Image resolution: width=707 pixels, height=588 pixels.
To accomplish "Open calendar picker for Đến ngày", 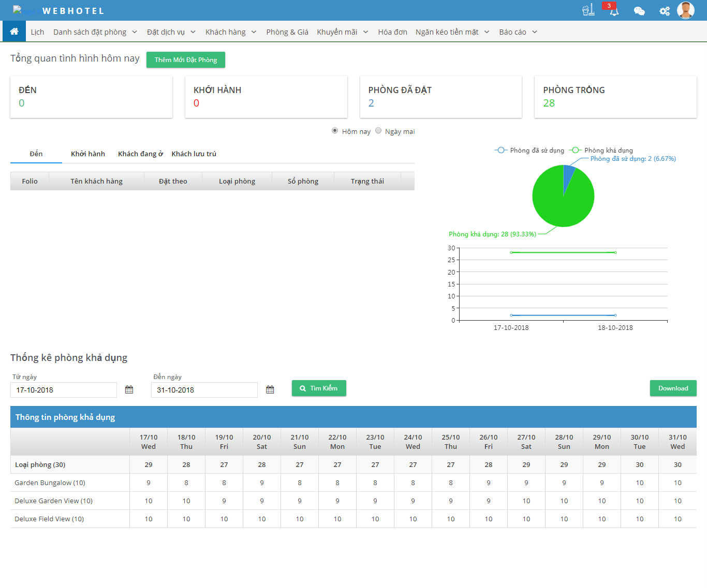I will point(270,389).
